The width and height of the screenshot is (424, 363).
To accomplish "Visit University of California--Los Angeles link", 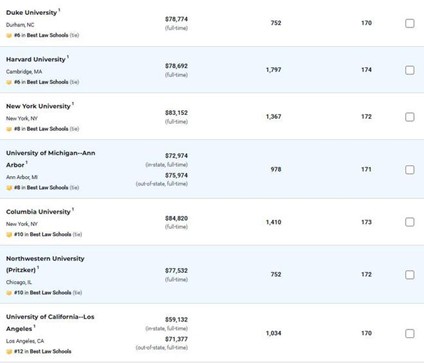I will click(50, 323).
